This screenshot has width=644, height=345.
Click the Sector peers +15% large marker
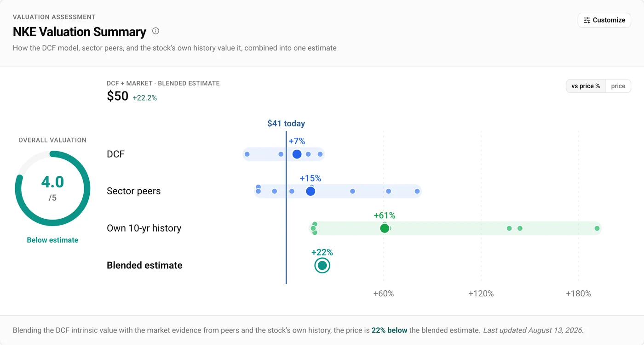[x=310, y=191]
